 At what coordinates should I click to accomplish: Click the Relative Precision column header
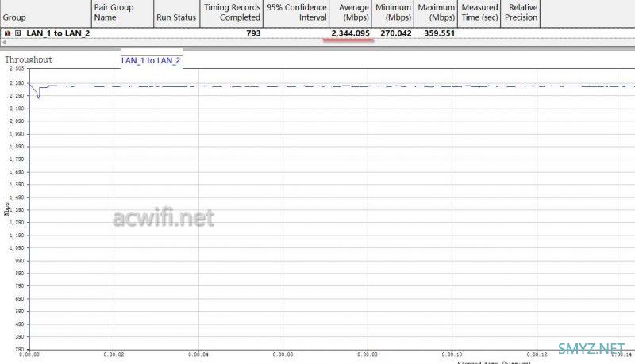coord(522,12)
